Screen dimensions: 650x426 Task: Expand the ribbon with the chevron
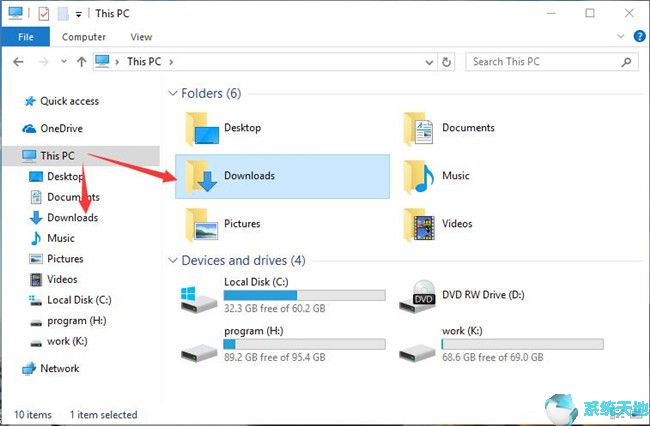pyautogui.click(x=621, y=36)
